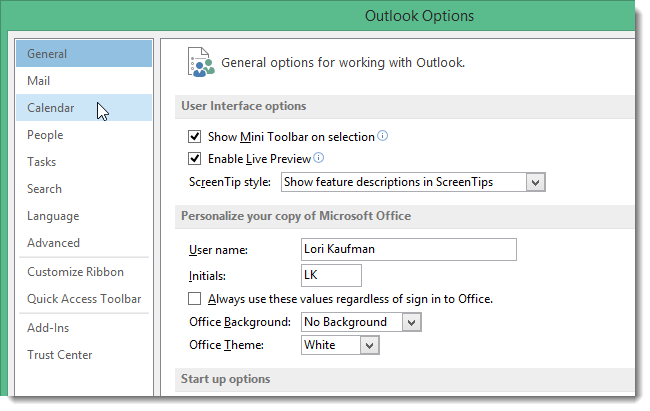Open the Office Background dropdown

pos(412,322)
